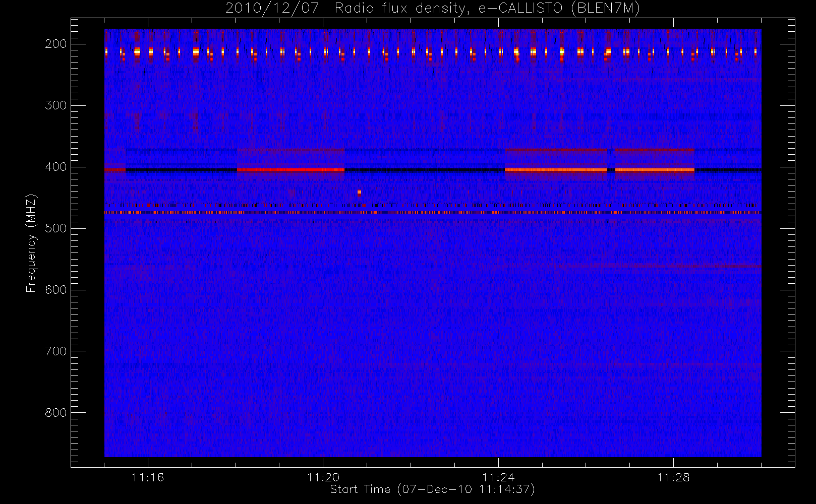Image resolution: width=816 pixels, height=504 pixels.
Task: Select the 400 frequency tick label
Action: [x=56, y=167]
